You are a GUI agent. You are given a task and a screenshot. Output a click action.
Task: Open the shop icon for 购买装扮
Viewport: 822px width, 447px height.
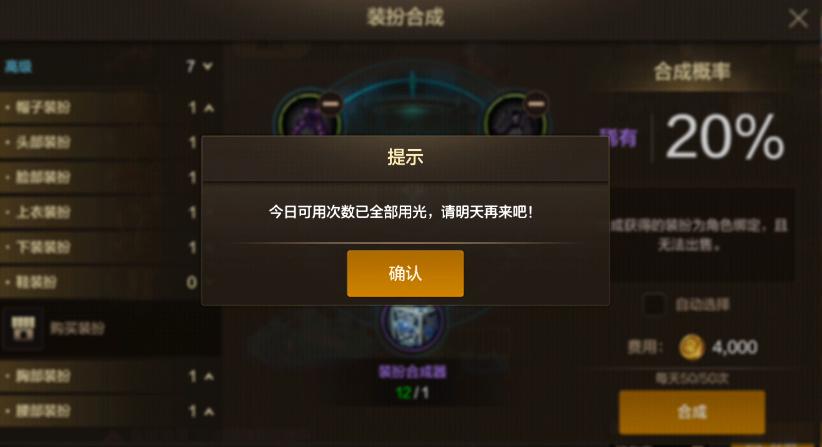(24, 328)
